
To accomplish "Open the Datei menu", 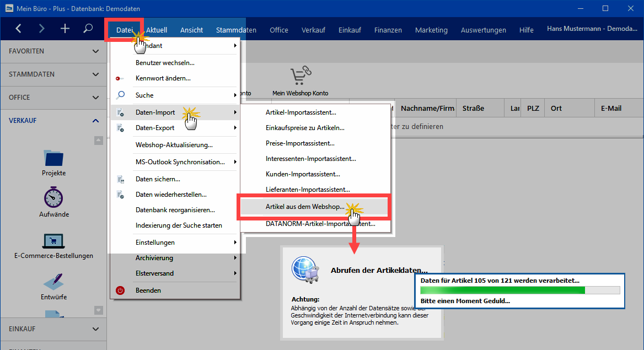I will coord(125,30).
